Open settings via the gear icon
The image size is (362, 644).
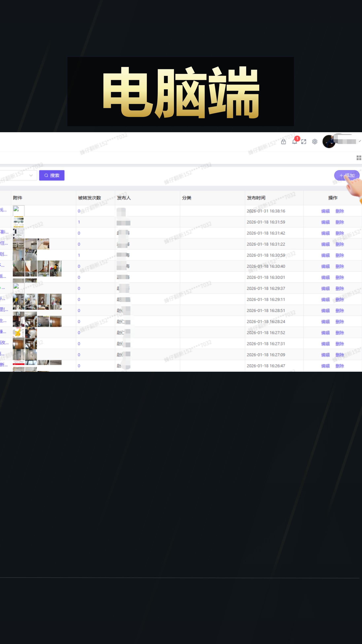pyautogui.click(x=315, y=142)
